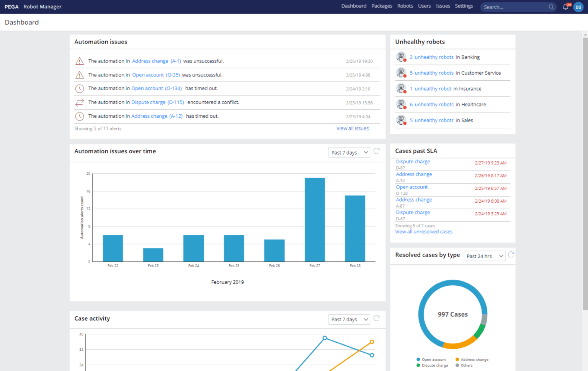The height and width of the screenshot is (371, 588).
Task: Click the warning triangle icon for Address change A-1
Action: coord(80,61)
